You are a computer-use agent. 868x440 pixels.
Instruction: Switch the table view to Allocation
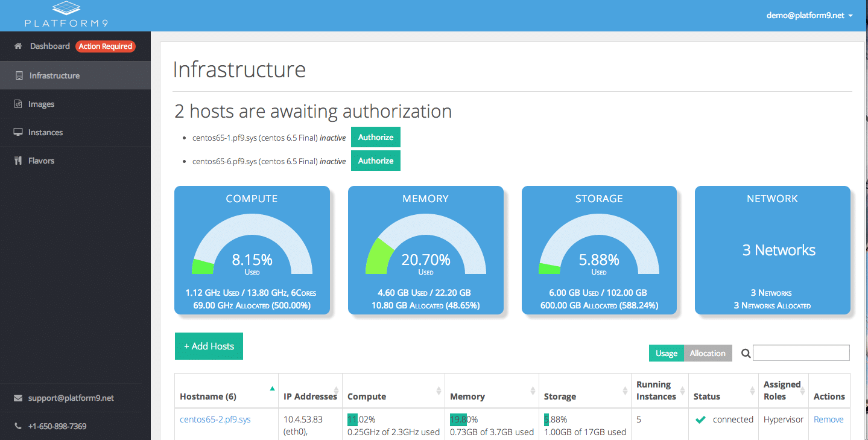click(x=708, y=353)
